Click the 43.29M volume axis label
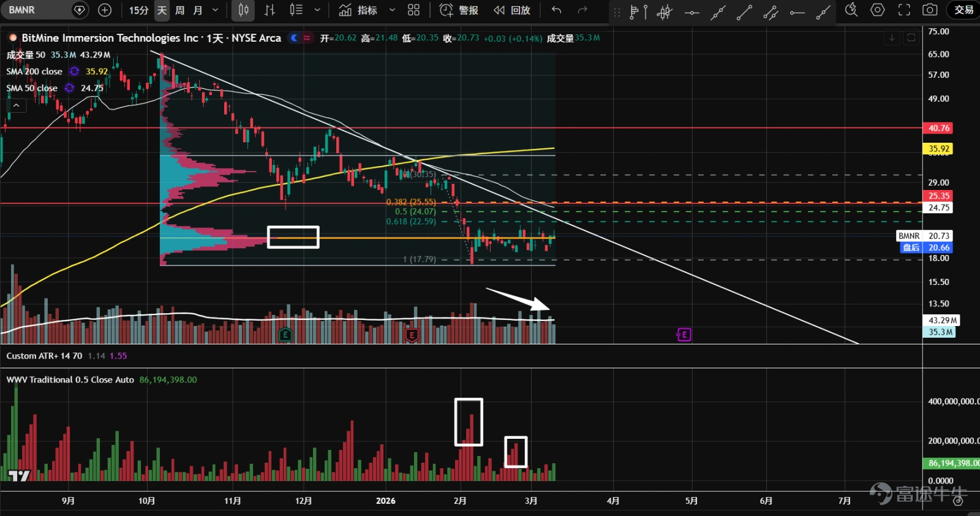This screenshot has height=516, width=980. pyautogui.click(x=942, y=321)
